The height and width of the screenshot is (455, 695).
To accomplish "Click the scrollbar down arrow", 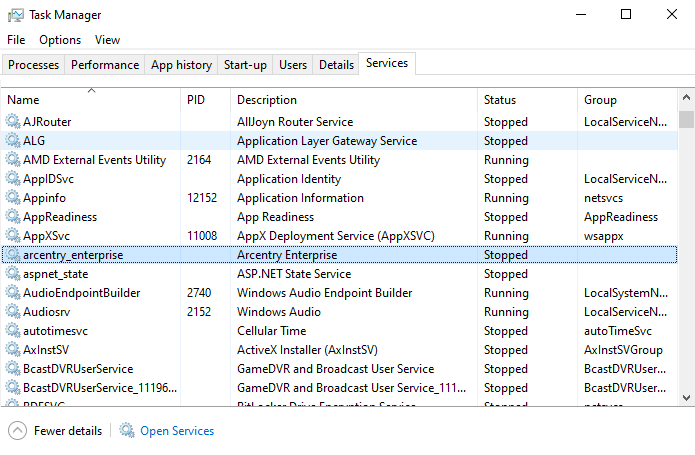I will click(686, 397).
